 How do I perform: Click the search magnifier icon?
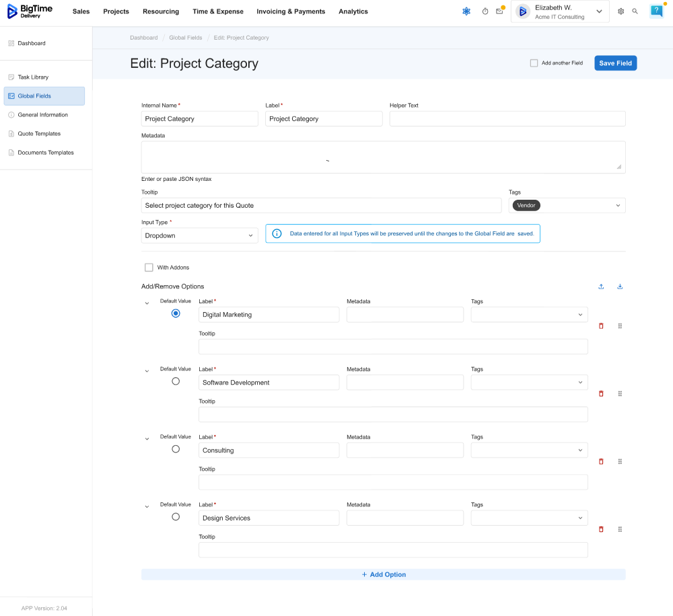coord(635,11)
